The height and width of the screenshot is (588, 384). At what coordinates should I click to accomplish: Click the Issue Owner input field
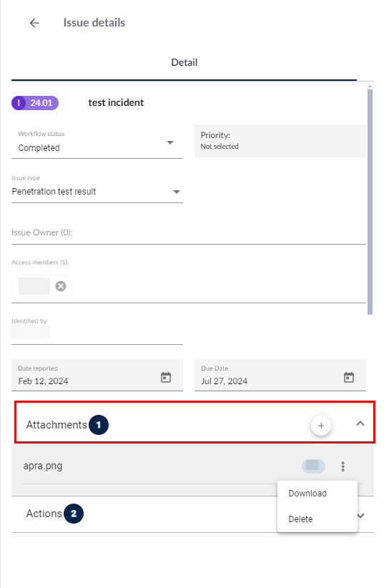(189, 233)
